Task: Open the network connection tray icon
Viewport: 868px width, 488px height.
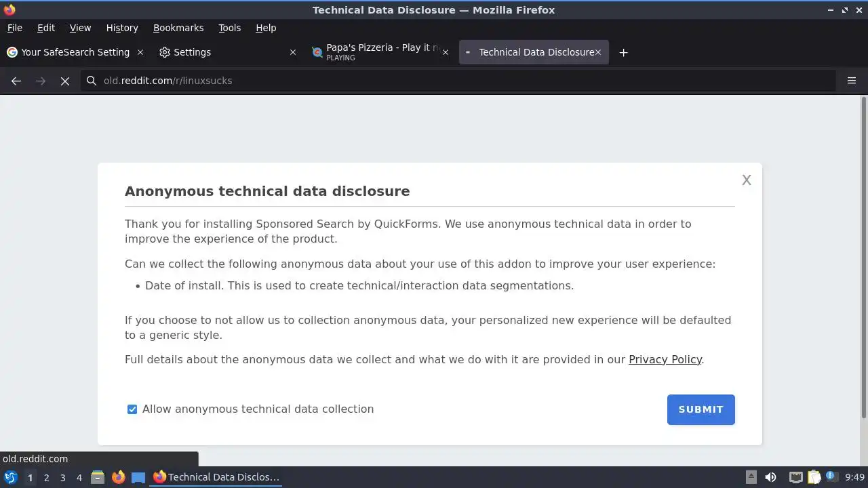Action: tap(795, 477)
